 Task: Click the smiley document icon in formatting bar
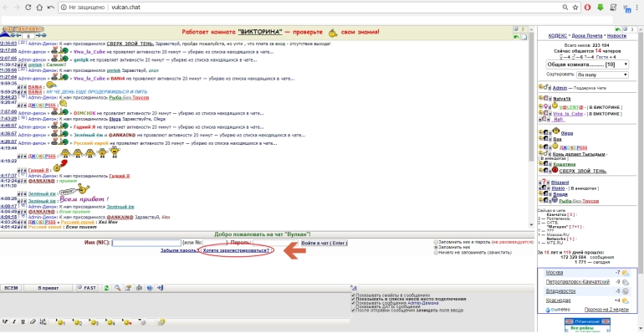161,322
